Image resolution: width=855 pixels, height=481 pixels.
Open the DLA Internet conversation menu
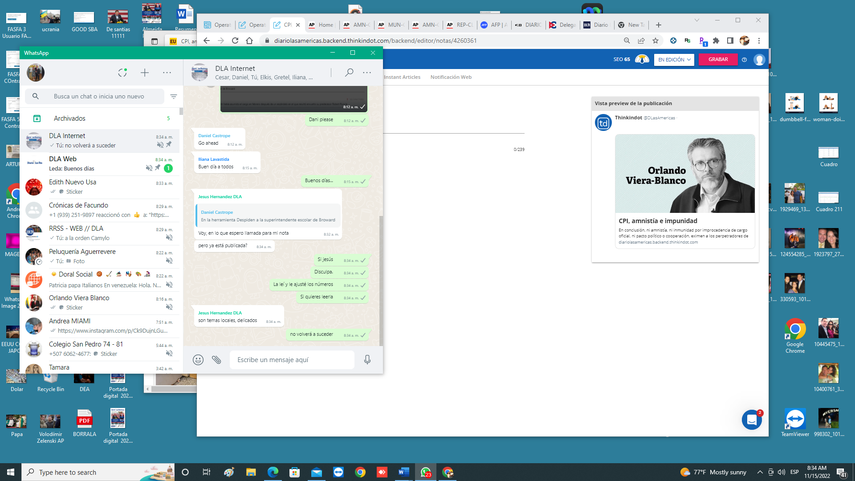(369, 73)
